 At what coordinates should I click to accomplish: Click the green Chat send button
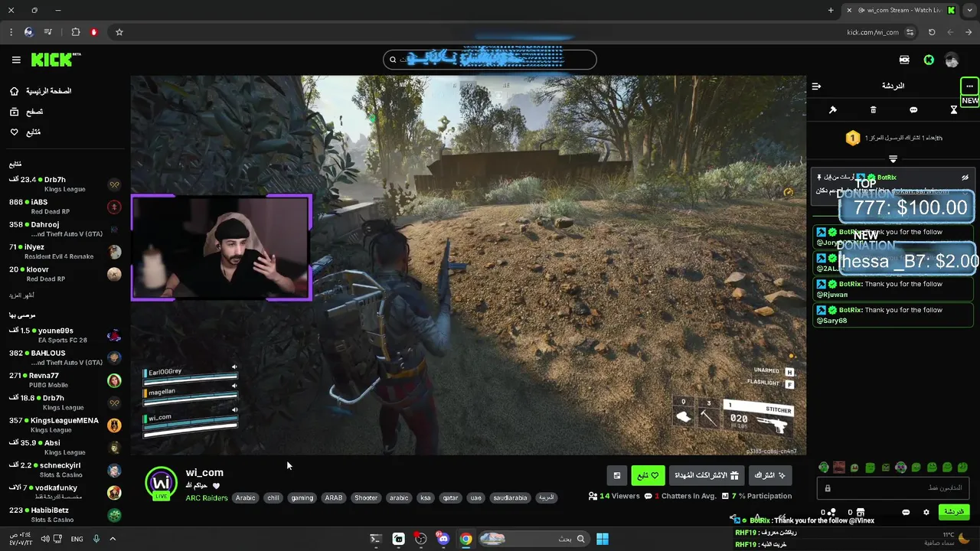point(954,511)
